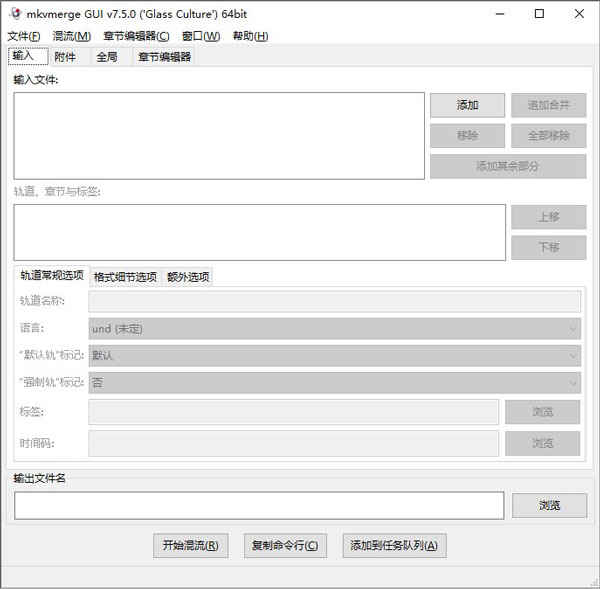Screen dimensions: 600x589
Task: Click inside the 输入文件 list box
Action: coord(219,136)
